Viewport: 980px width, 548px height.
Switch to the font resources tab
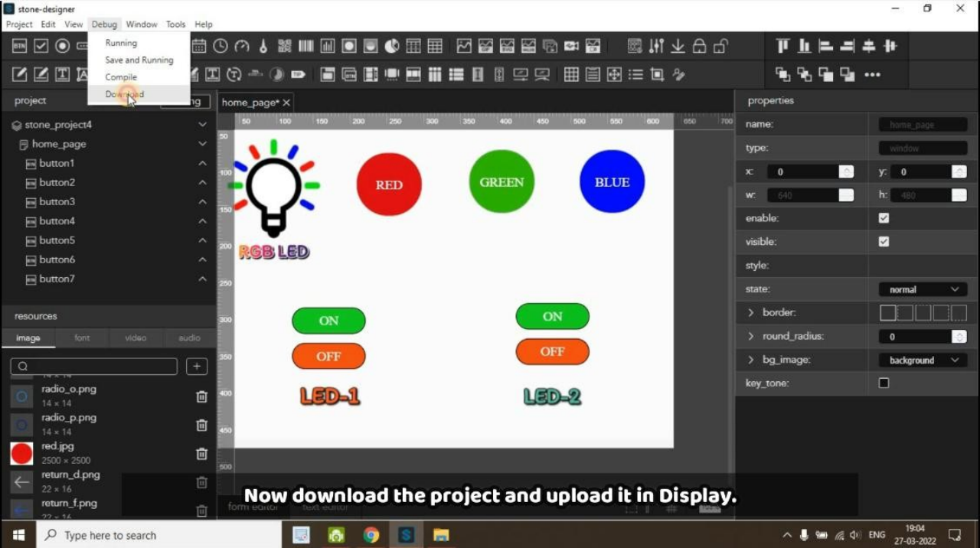(82, 338)
